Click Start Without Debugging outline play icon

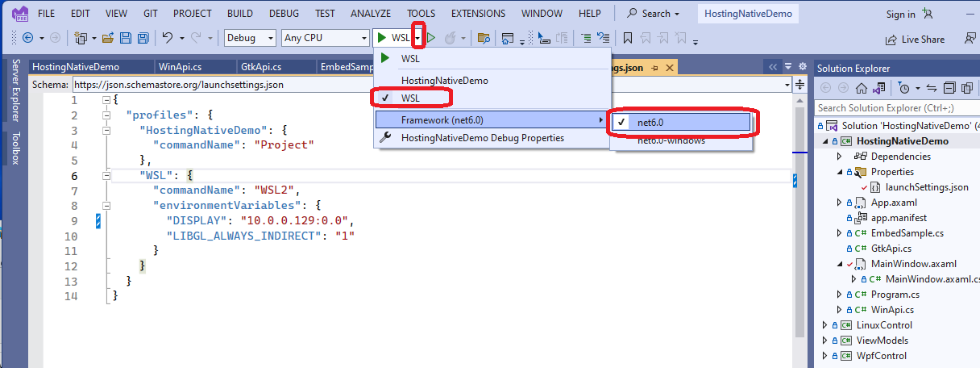(x=432, y=38)
